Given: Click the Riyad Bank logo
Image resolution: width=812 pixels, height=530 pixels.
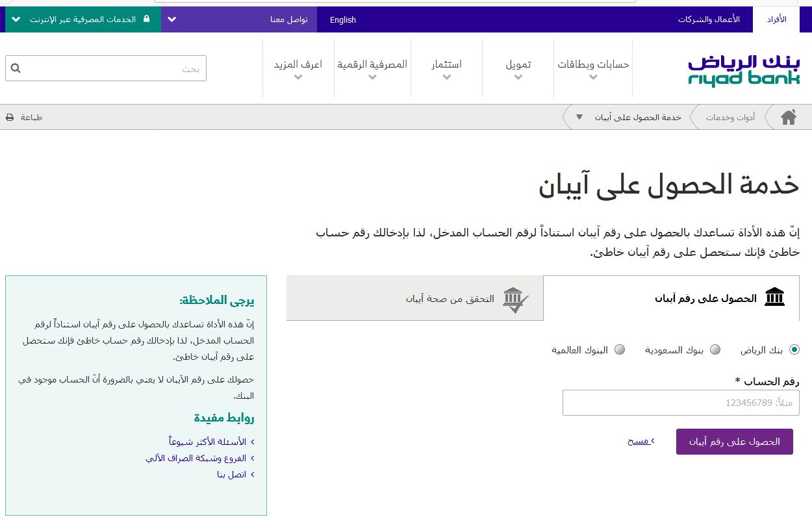Looking at the screenshot, I should 743,69.
